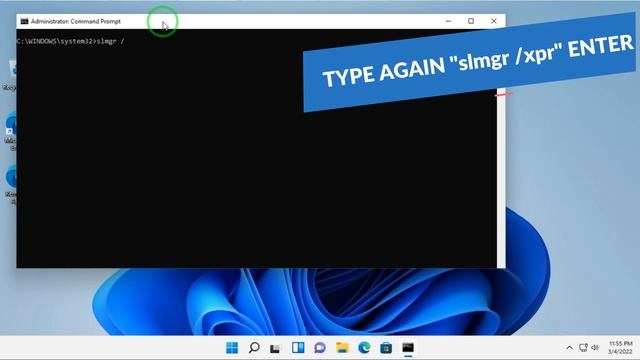Image resolution: width=640 pixels, height=360 pixels.
Task: Open Task View on taskbar
Action: [x=276, y=348]
